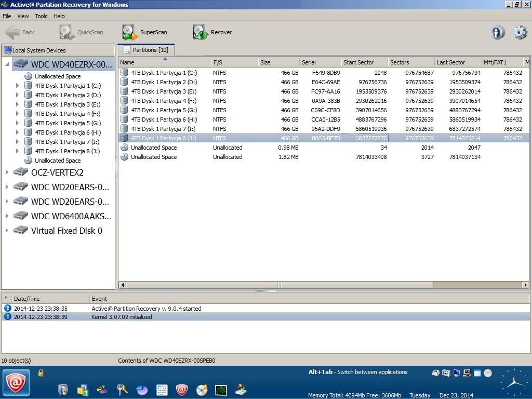Expand tree item Partycja 2 (D:)

pyautogui.click(x=17, y=95)
